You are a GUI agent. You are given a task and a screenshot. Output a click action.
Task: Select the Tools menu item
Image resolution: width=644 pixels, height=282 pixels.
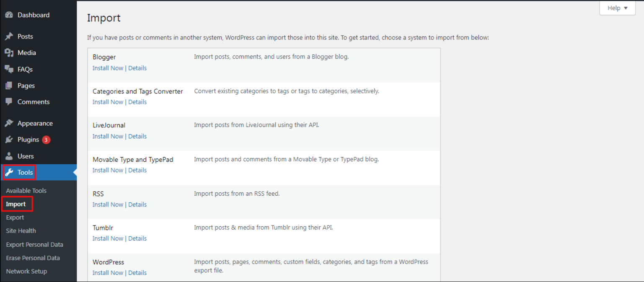coord(38,172)
